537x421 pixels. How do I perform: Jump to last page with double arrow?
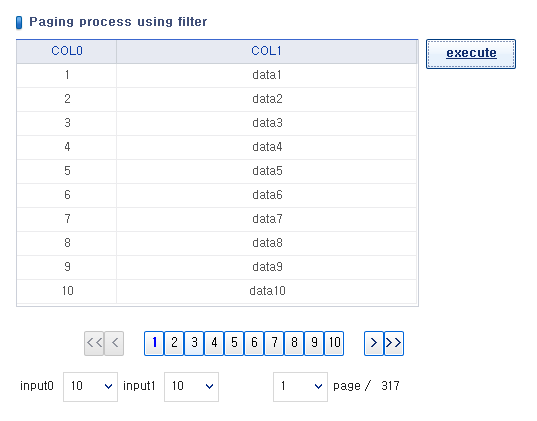[394, 343]
